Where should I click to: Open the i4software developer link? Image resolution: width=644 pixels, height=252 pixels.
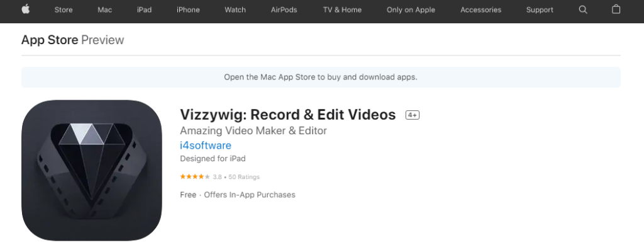pos(206,146)
